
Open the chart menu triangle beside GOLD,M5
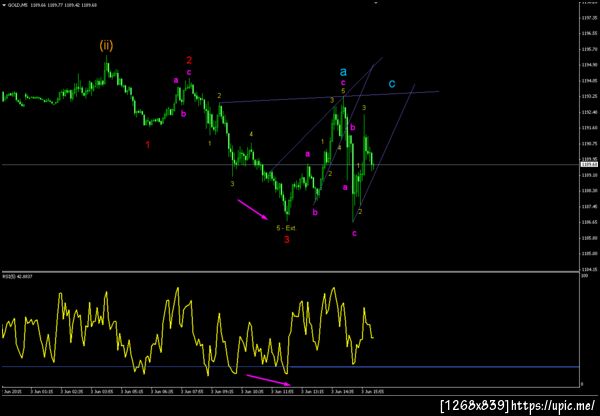click(x=4, y=5)
